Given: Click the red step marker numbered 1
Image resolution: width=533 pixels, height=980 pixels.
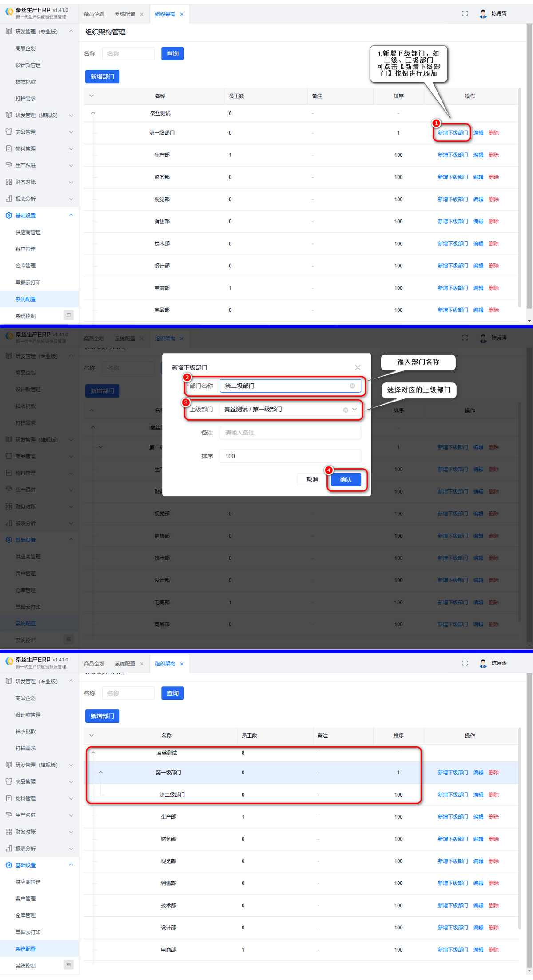Looking at the screenshot, I should point(436,123).
